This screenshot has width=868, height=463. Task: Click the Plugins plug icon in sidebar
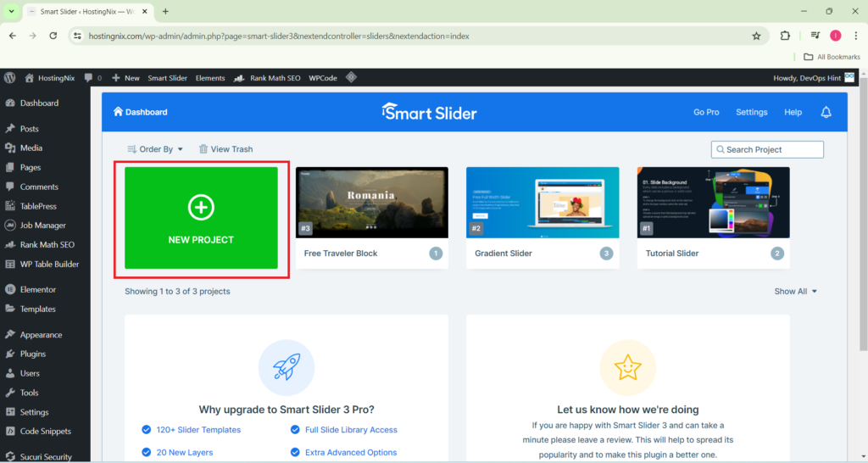(x=10, y=354)
